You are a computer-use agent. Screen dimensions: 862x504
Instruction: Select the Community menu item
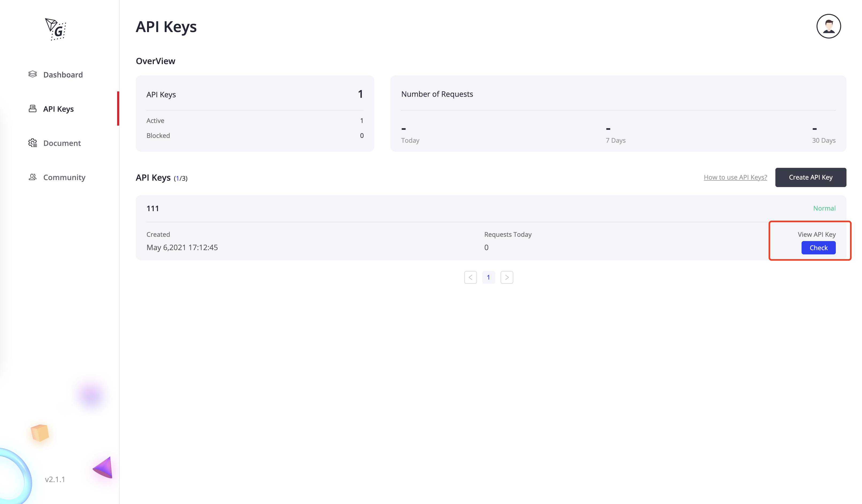[64, 177]
